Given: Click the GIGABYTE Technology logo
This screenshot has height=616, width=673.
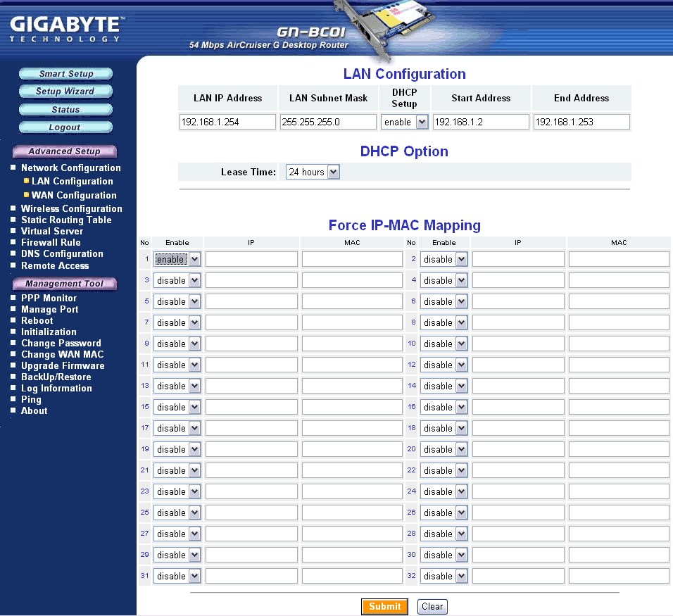Looking at the screenshot, I should 67,29.
